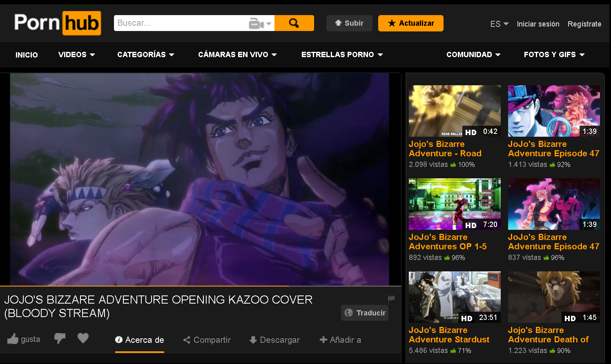Open the 23:51 Stardust thumbnail
Image resolution: width=611 pixels, height=364 pixels.
[x=455, y=297]
